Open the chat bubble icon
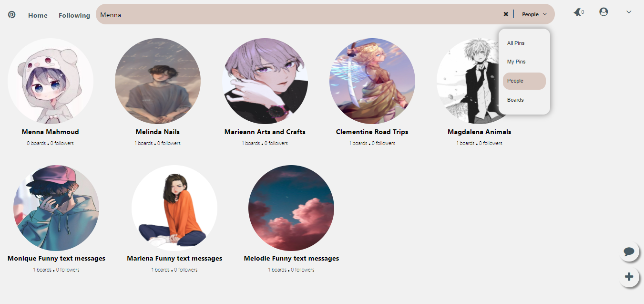This screenshot has height=304, width=644. pyautogui.click(x=629, y=252)
